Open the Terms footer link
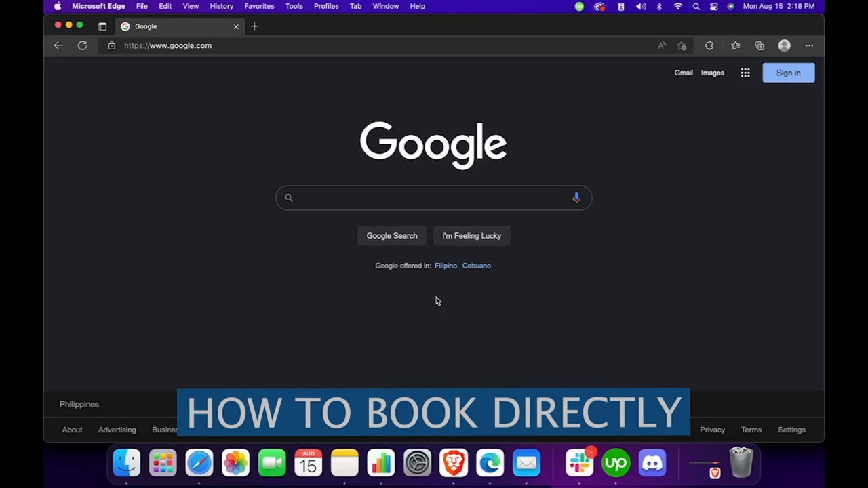868x488 pixels. coord(751,430)
